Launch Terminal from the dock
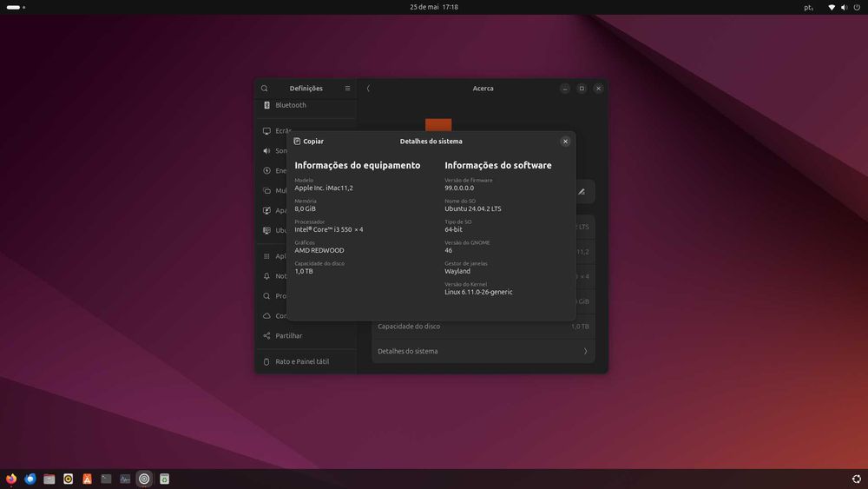 pos(106,479)
